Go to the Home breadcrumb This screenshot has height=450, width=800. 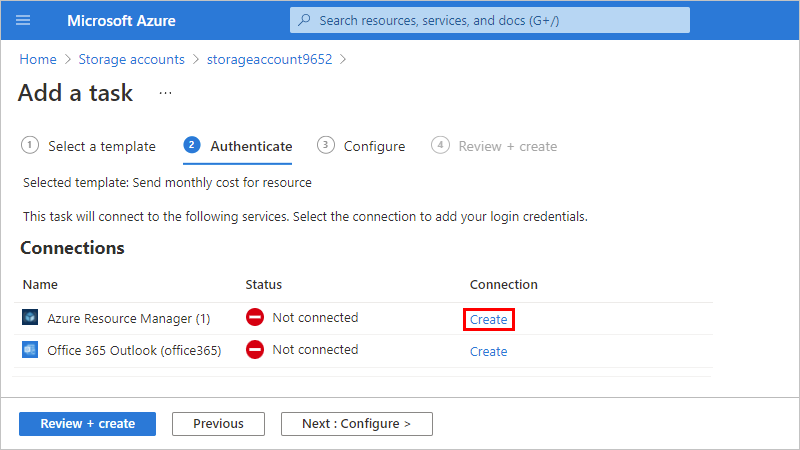[38, 59]
